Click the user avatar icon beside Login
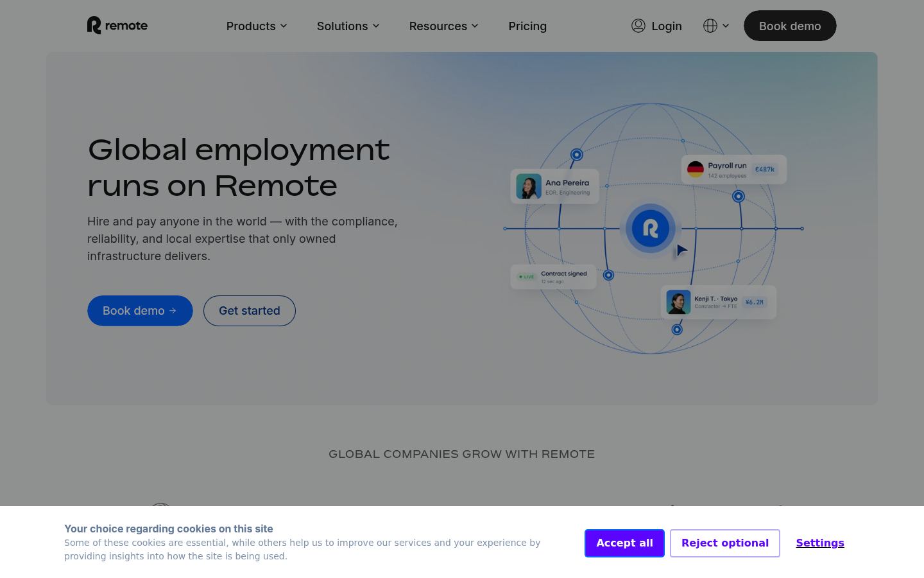Image resolution: width=924 pixels, height=578 pixels. 638,26
